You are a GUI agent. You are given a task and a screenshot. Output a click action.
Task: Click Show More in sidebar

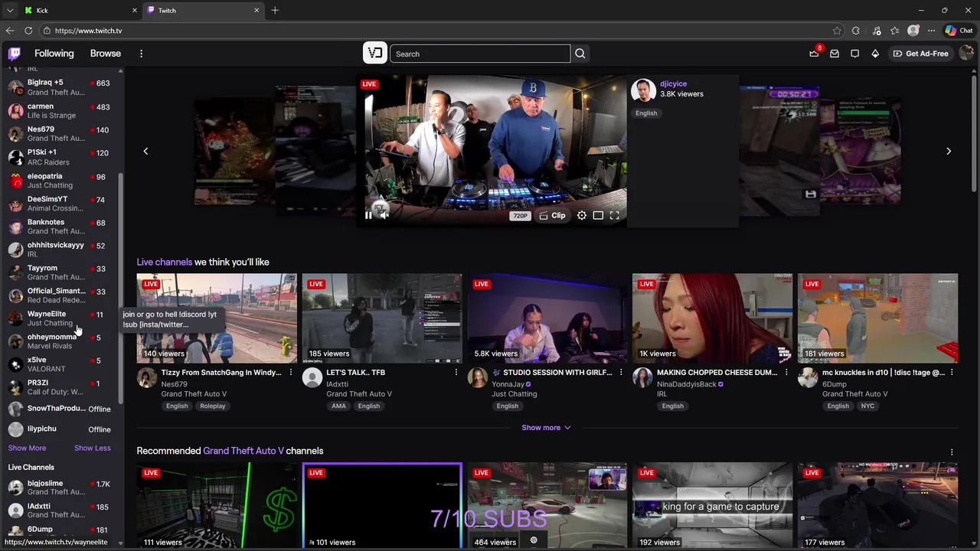tap(27, 448)
